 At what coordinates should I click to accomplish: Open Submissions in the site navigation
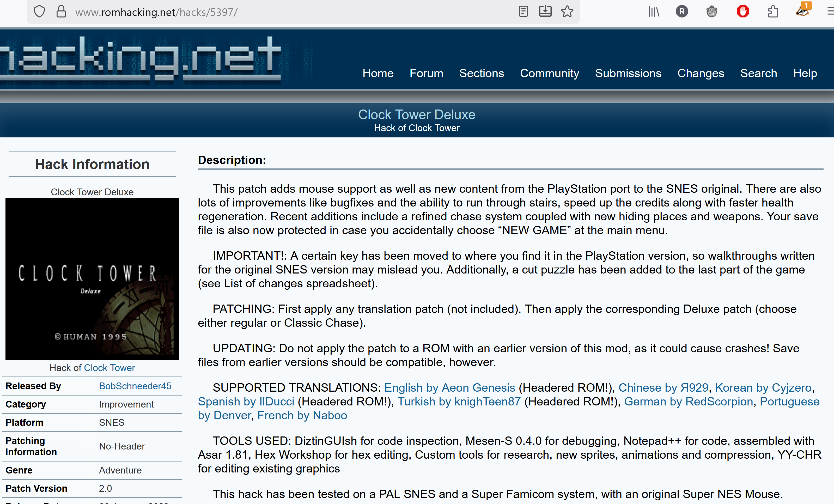pyautogui.click(x=628, y=73)
